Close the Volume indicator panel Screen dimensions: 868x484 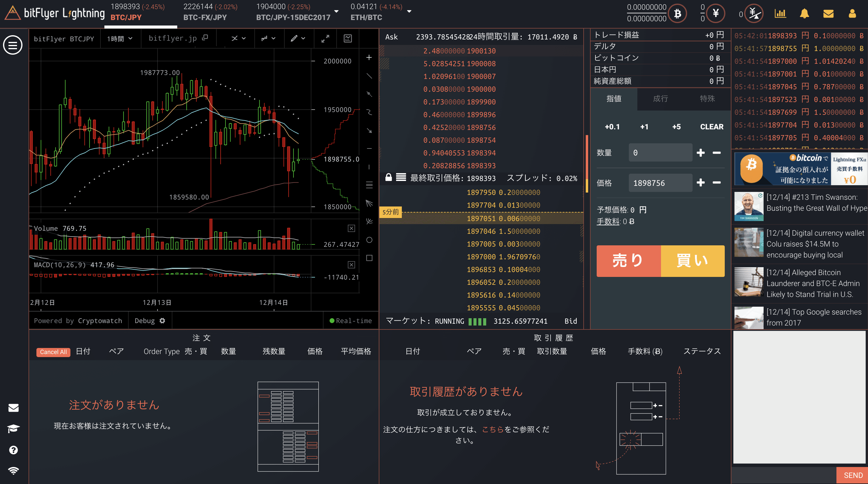(351, 228)
